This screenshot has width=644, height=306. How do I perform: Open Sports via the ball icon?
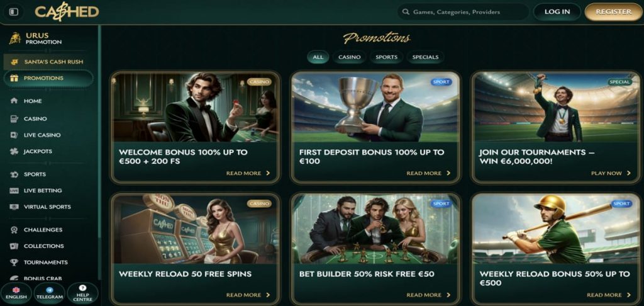click(14, 174)
